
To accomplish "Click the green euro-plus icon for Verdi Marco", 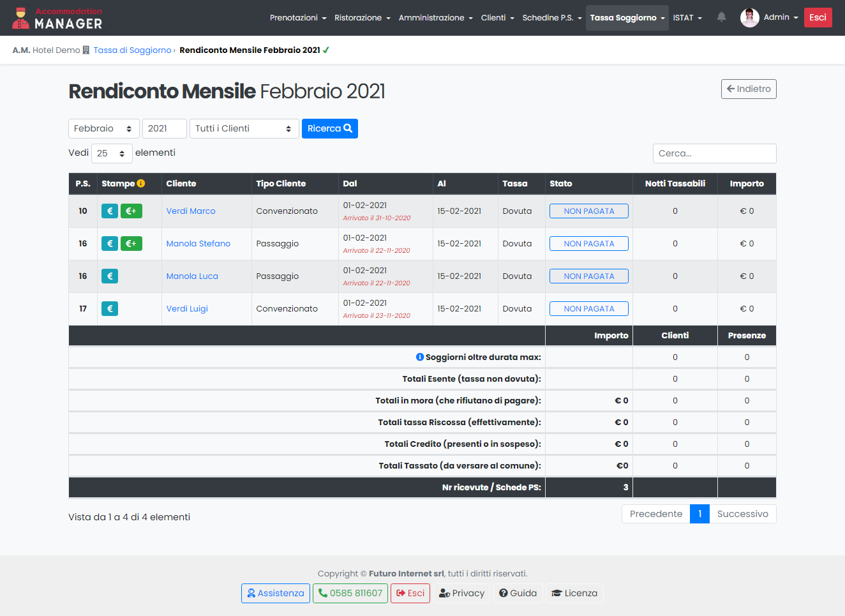I will click(x=131, y=211).
